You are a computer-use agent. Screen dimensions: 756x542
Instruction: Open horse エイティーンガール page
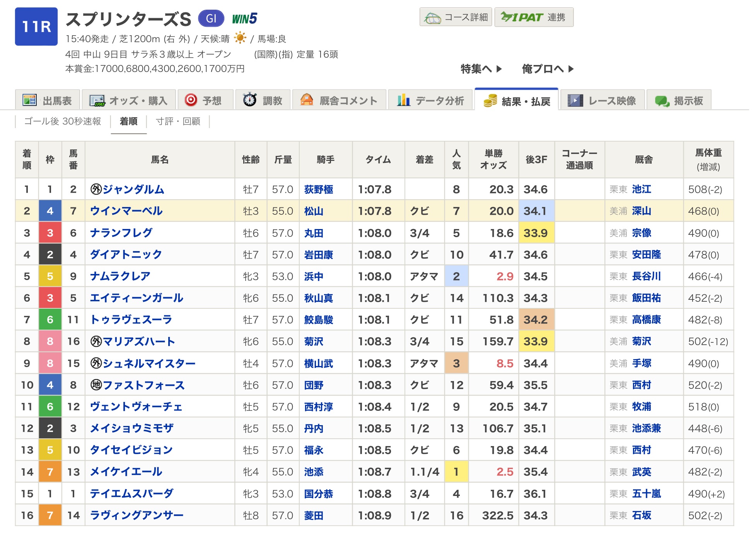pos(137,298)
